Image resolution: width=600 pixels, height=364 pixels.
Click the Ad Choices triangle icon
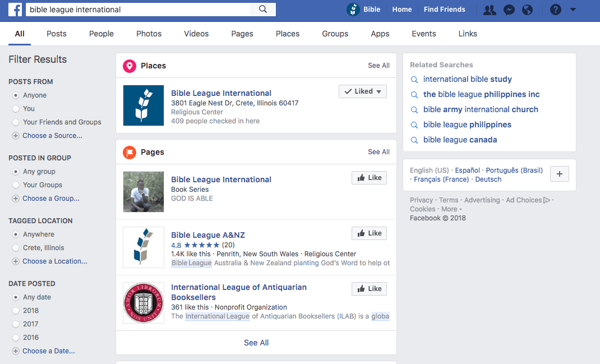547,200
